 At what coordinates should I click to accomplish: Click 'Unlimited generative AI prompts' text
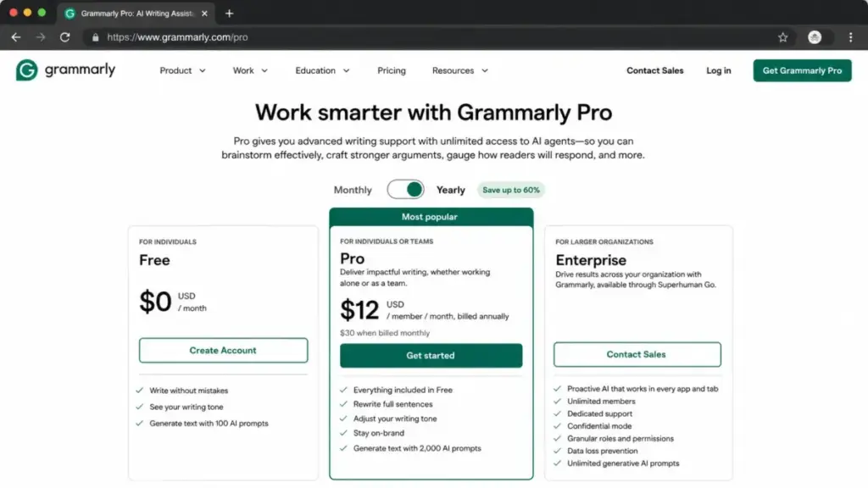623,463
